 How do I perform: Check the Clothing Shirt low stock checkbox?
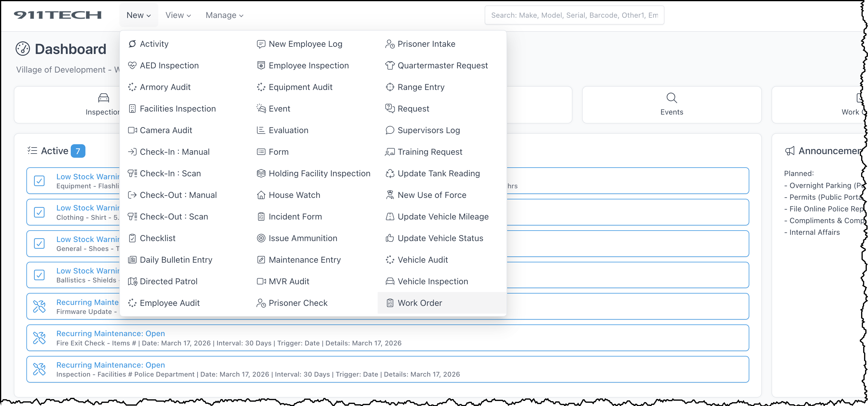pyautogui.click(x=40, y=212)
